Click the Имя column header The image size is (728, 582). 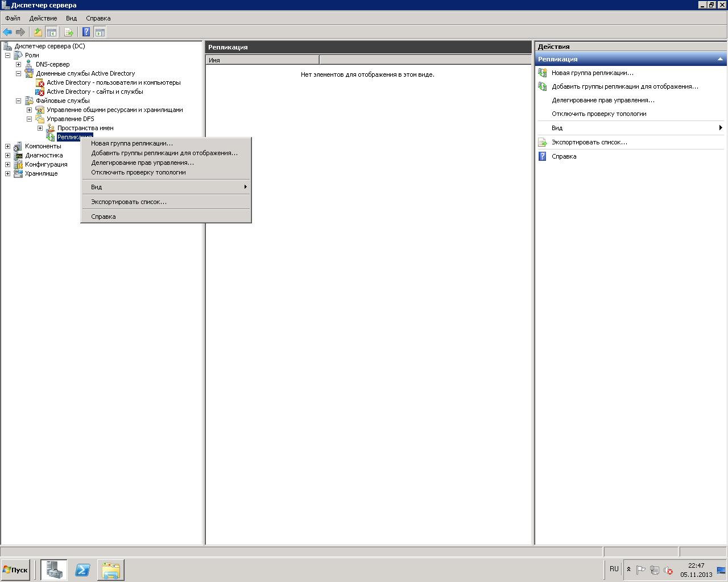coord(262,60)
